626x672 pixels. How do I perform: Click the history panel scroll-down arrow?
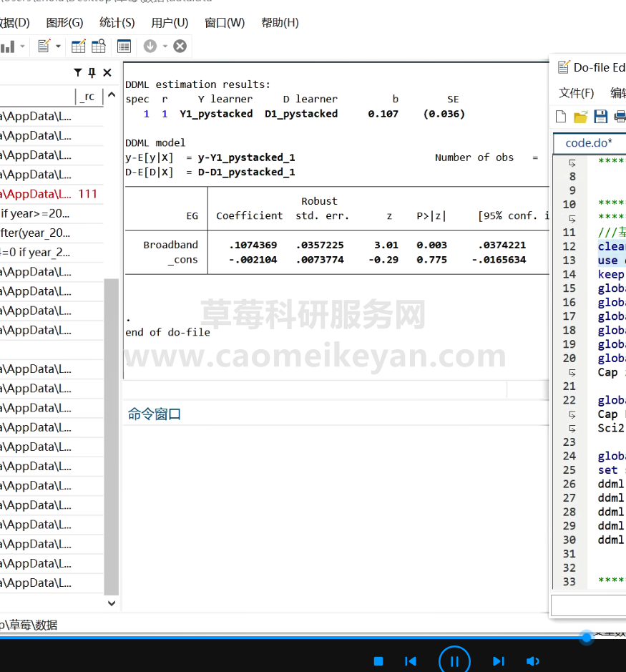click(112, 603)
